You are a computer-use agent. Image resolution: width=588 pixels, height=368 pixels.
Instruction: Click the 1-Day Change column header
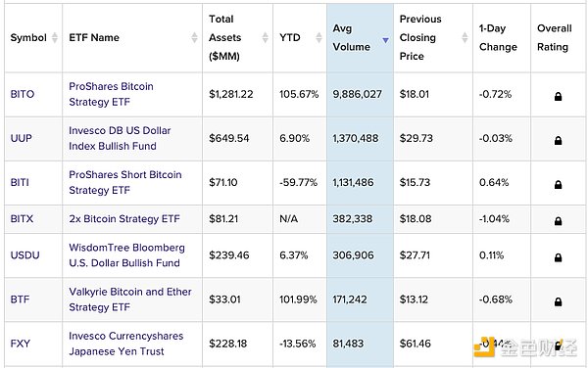498,37
